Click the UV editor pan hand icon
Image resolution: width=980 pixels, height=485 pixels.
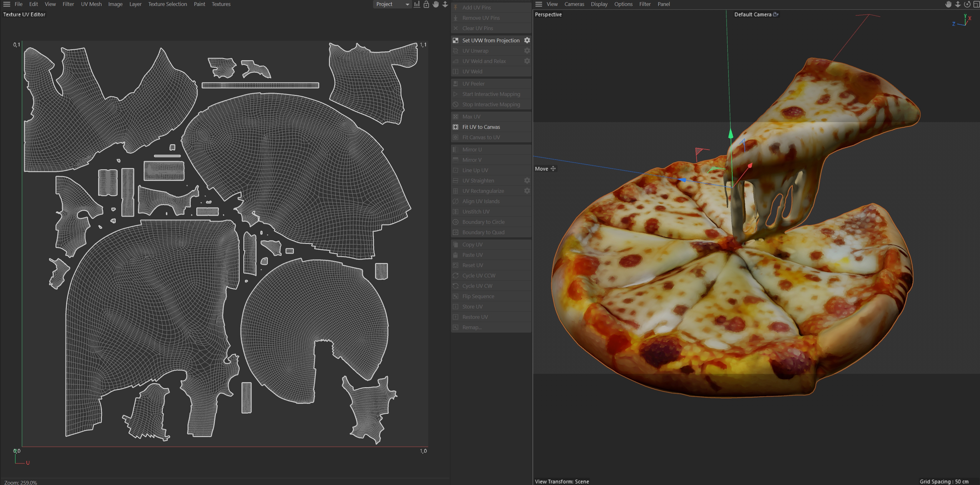point(436,4)
